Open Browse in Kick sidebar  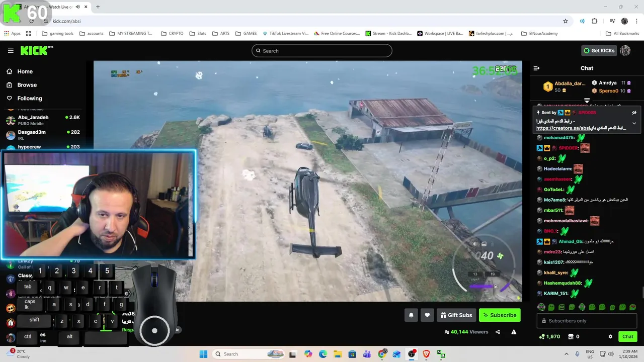[22, 85]
